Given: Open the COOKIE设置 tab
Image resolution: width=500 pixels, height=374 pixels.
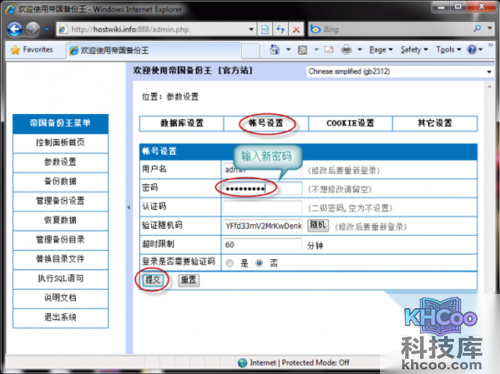Looking at the screenshot, I should pyautogui.click(x=350, y=123).
